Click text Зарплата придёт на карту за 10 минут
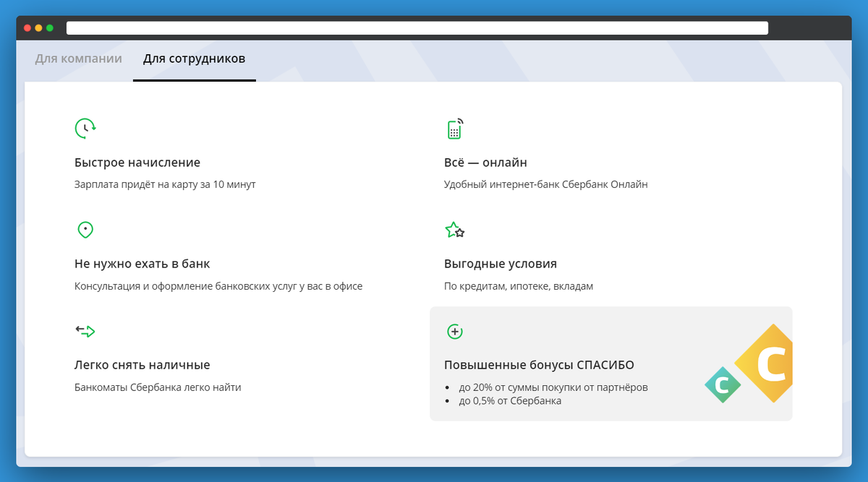The height and width of the screenshot is (482, 868). click(165, 184)
